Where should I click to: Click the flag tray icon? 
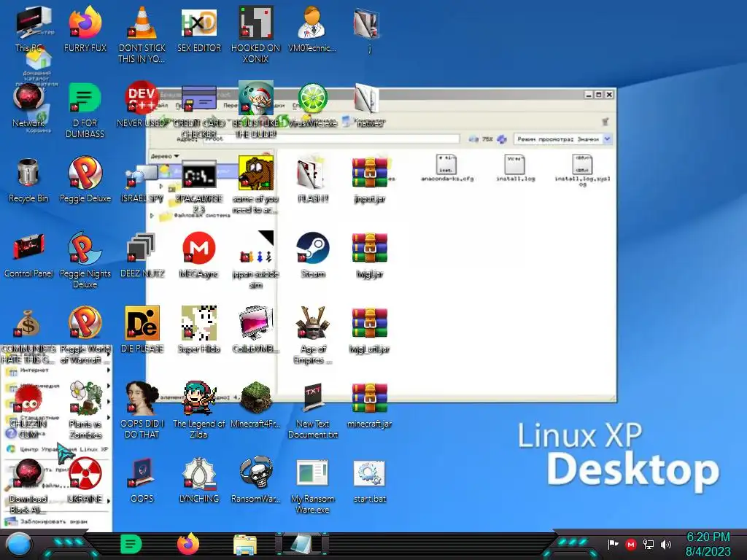coord(613,544)
